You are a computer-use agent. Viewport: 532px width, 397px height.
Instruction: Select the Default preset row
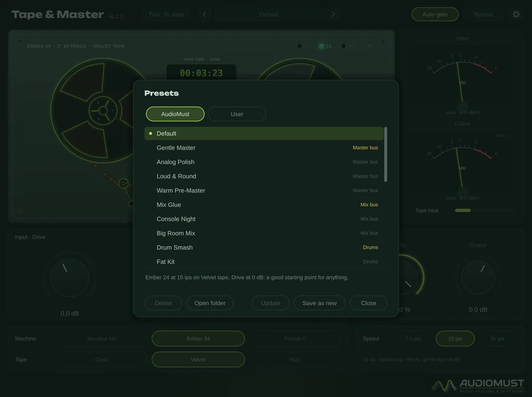pos(264,133)
